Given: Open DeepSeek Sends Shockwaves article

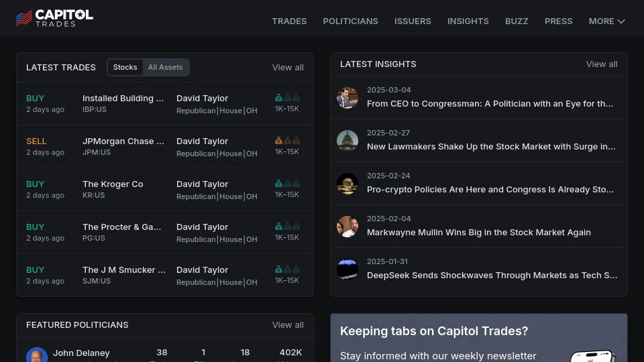Looking at the screenshot, I should (x=492, y=275).
